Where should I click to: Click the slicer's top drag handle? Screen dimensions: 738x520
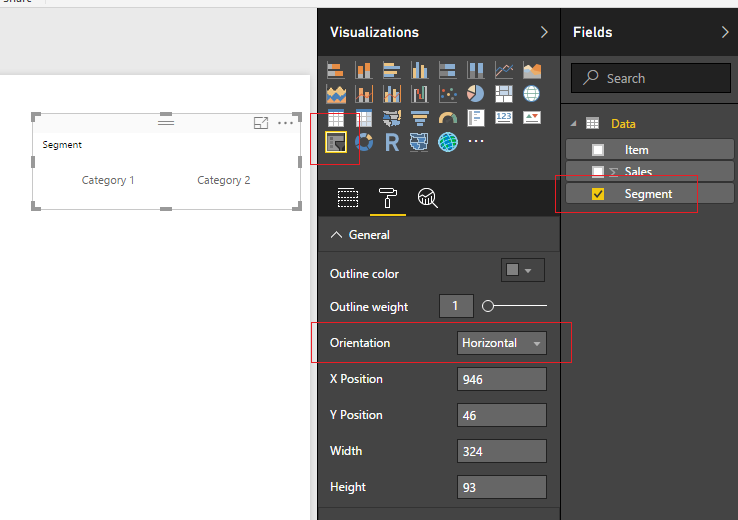pyautogui.click(x=166, y=122)
